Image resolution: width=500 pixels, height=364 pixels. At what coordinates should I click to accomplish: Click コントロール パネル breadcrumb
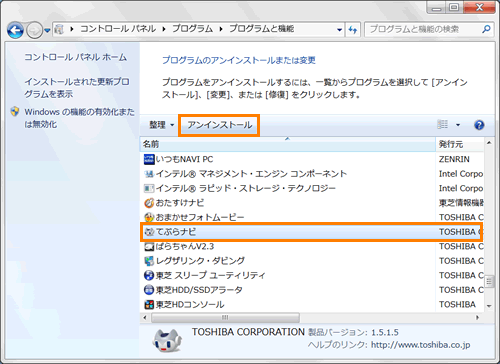pos(118,29)
